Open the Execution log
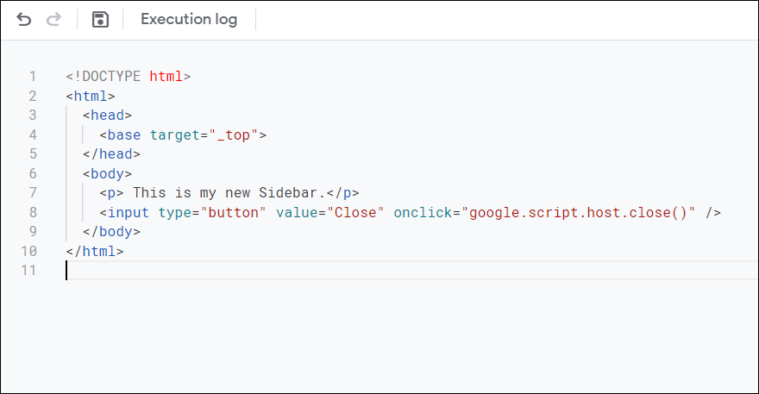This screenshot has width=759, height=394. 189,19
